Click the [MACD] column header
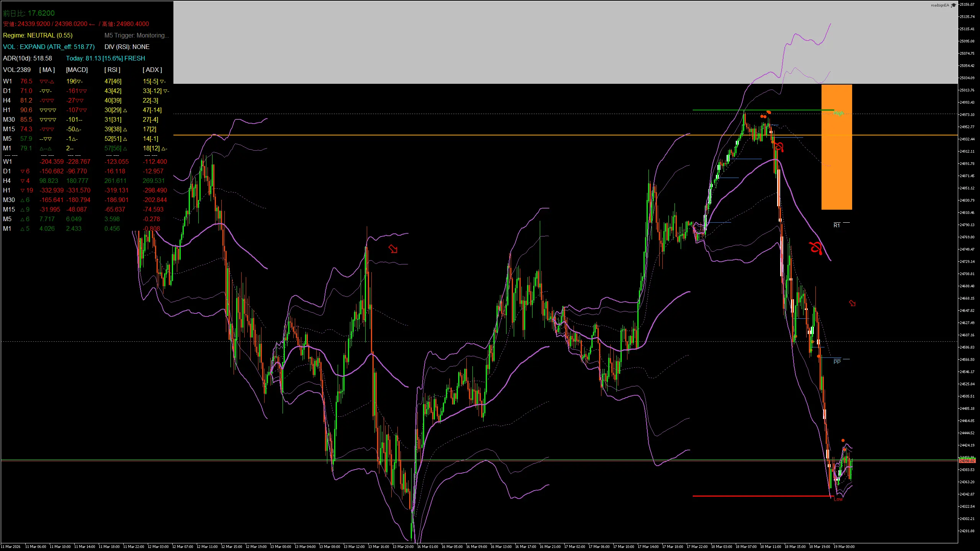 pyautogui.click(x=77, y=70)
